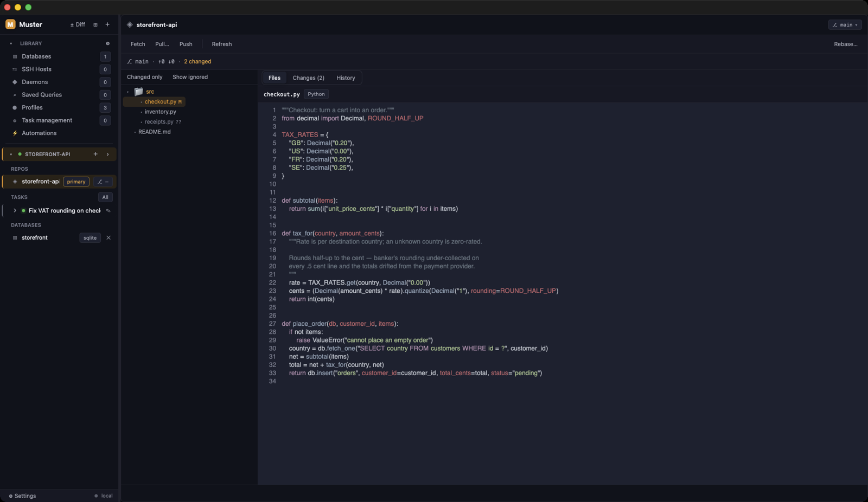Click the sqlite badge on storefront database

coord(90,238)
